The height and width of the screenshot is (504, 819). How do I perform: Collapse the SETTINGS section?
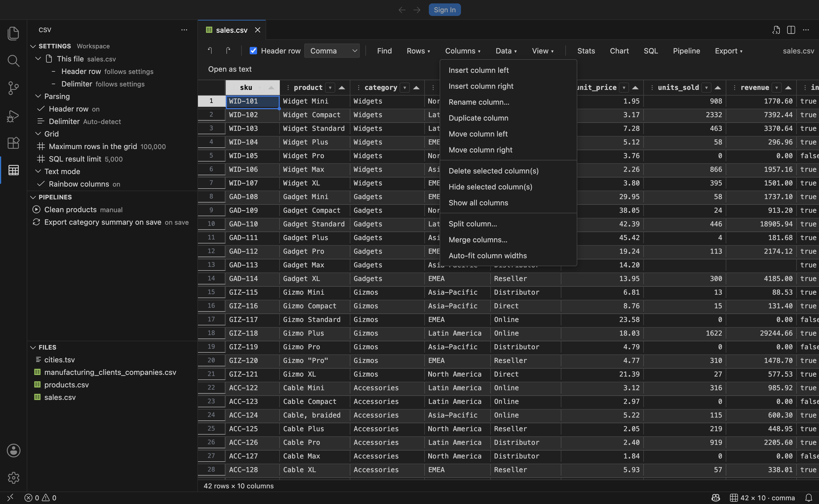[x=33, y=46]
